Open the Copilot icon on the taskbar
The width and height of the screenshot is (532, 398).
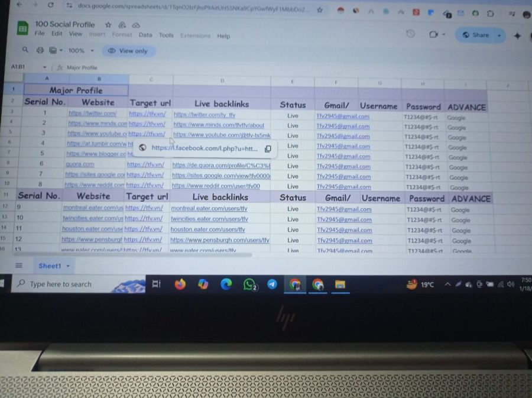click(x=203, y=284)
